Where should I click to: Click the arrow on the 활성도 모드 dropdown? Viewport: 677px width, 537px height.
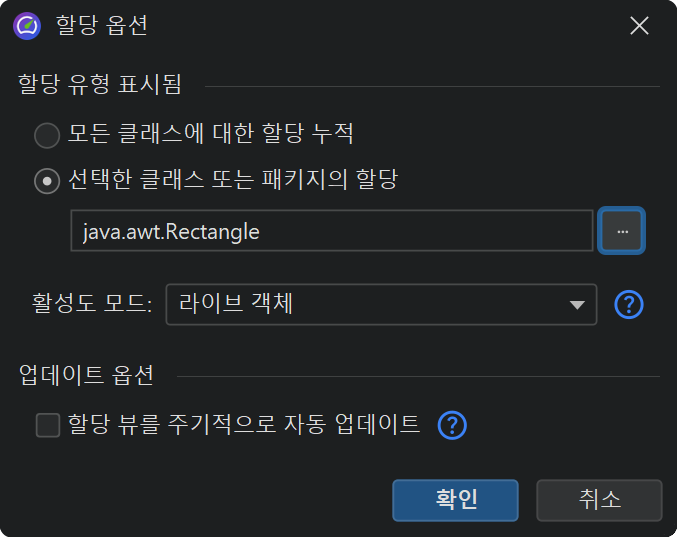click(577, 305)
